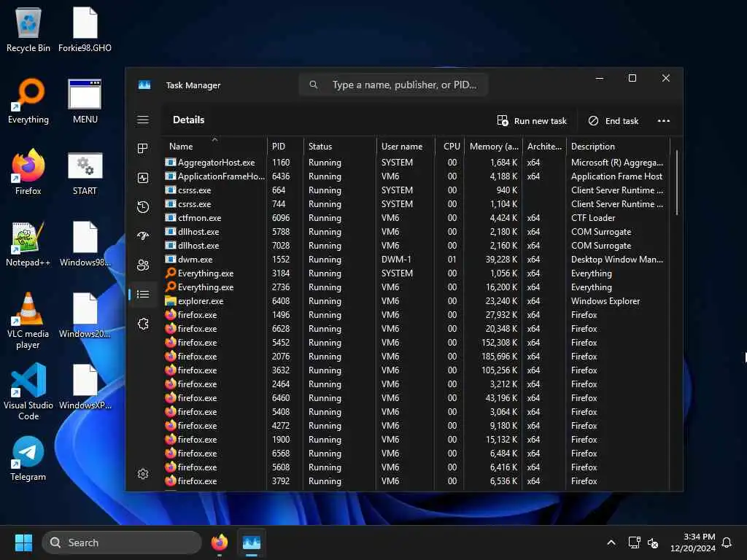Sort by the Status column header
The height and width of the screenshot is (560, 747).
(x=340, y=146)
